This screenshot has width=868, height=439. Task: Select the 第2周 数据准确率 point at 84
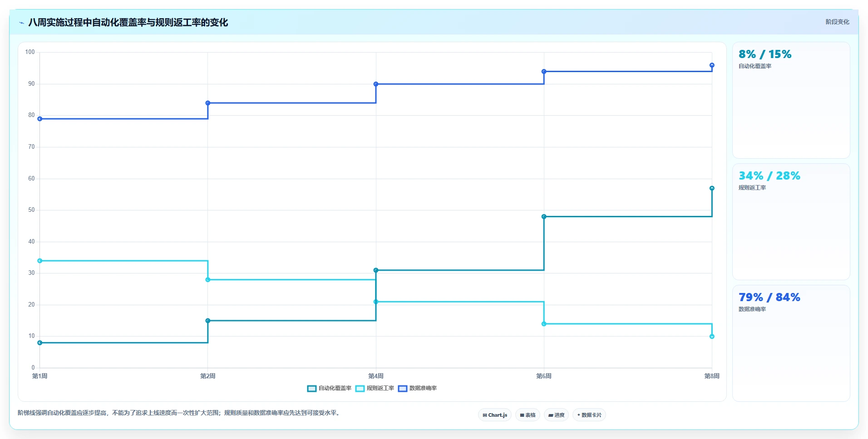pyautogui.click(x=208, y=103)
